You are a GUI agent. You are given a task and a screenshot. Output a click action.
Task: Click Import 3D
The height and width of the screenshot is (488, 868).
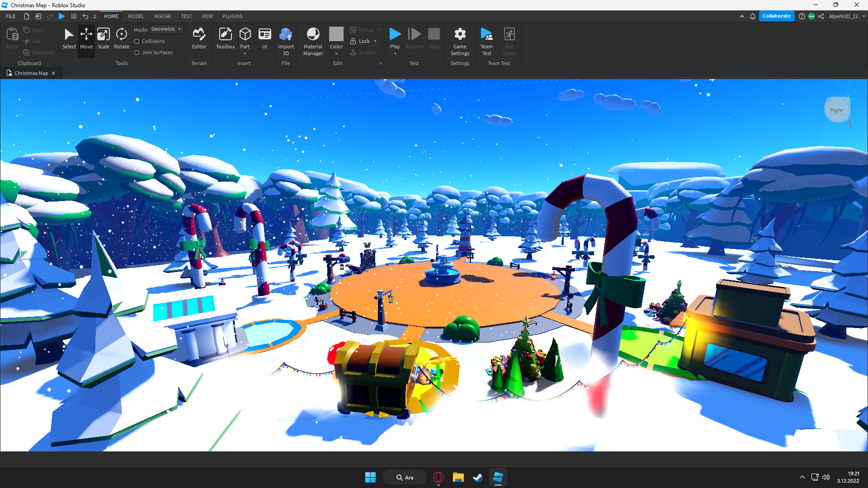pos(286,41)
